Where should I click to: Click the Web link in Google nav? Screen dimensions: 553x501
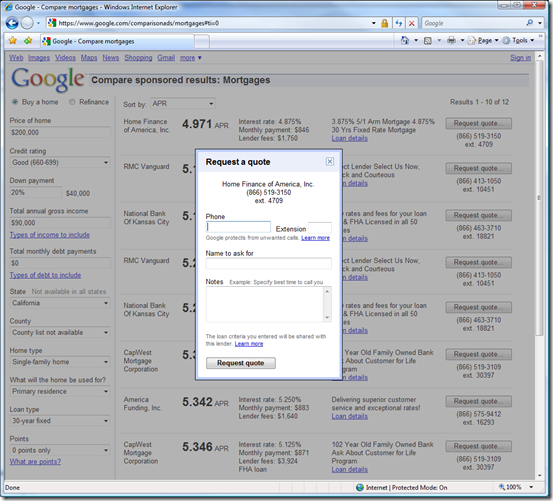pyautogui.click(x=16, y=57)
